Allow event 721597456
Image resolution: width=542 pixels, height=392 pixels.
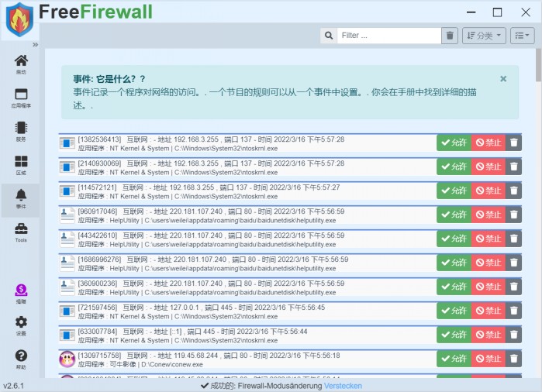click(x=454, y=311)
